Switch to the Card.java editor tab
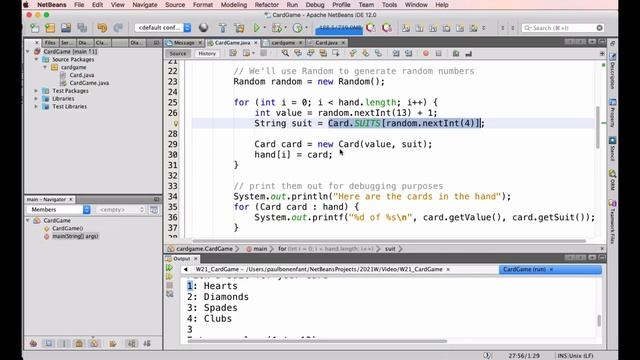Image resolution: width=640 pixels, height=360 pixels. (326, 42)
